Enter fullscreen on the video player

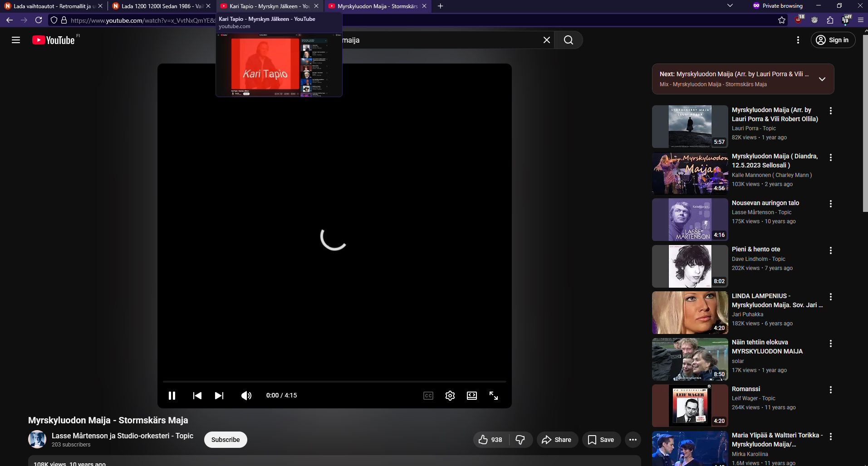coord(494,396)
